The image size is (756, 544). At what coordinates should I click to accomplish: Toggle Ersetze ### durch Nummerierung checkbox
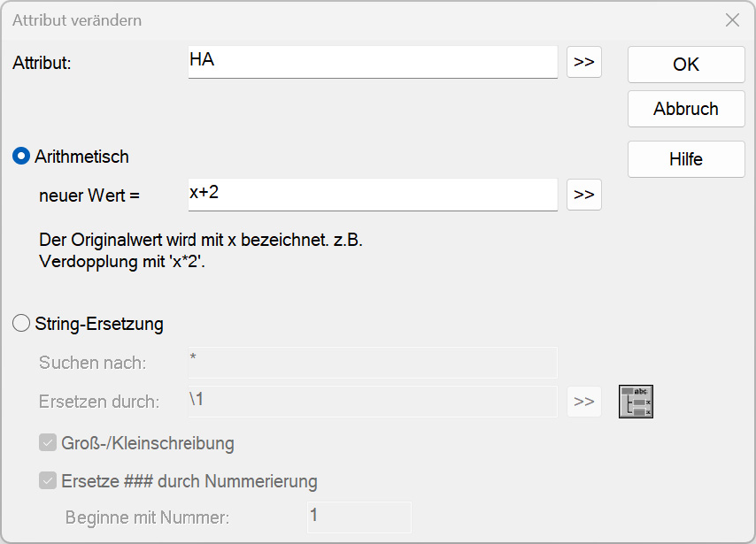pyautogui.click(x=48, y=480)
